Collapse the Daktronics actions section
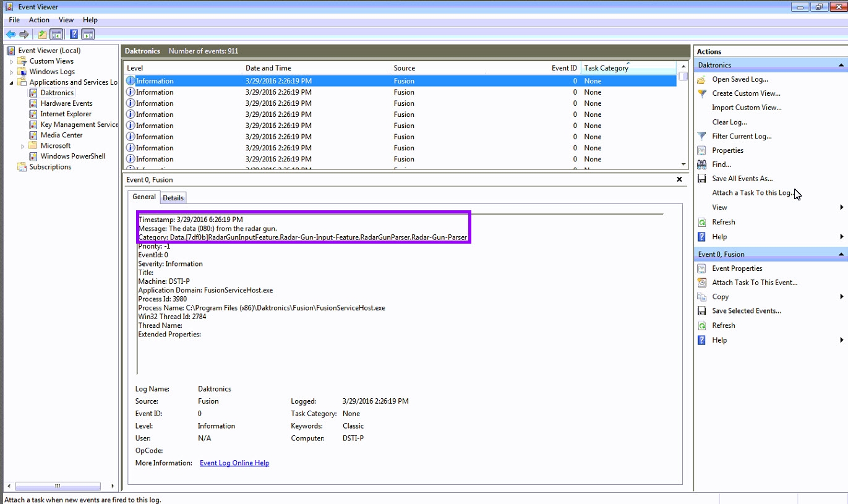Image resolution: width=848 pixels, height=504 pixels. (x=841, y=65)
